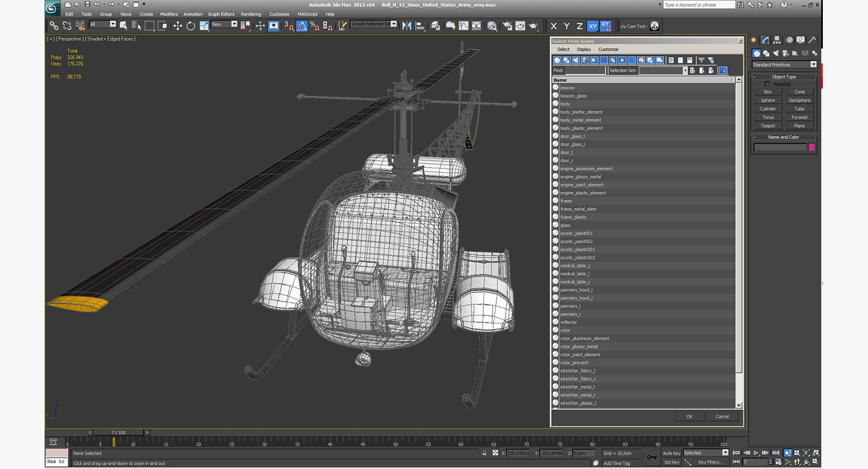Go to the start frame button
Screen dimensions: 868x469
point(736,453)
